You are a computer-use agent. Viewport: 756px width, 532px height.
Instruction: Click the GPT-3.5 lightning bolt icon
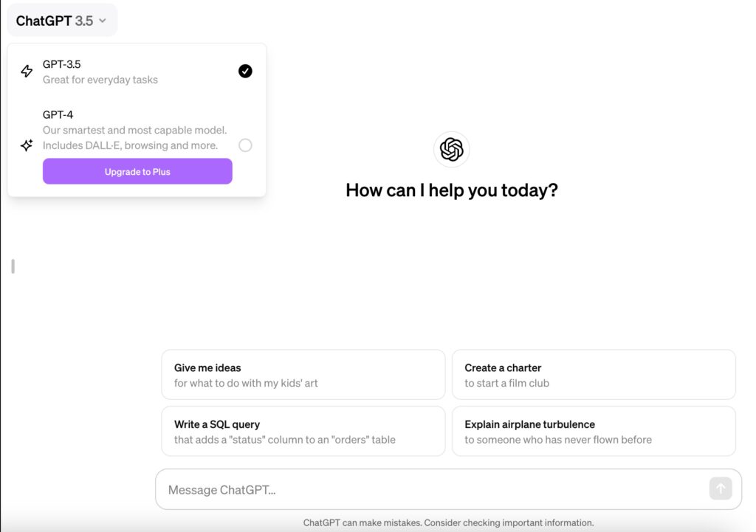click(x=27, y=72)
